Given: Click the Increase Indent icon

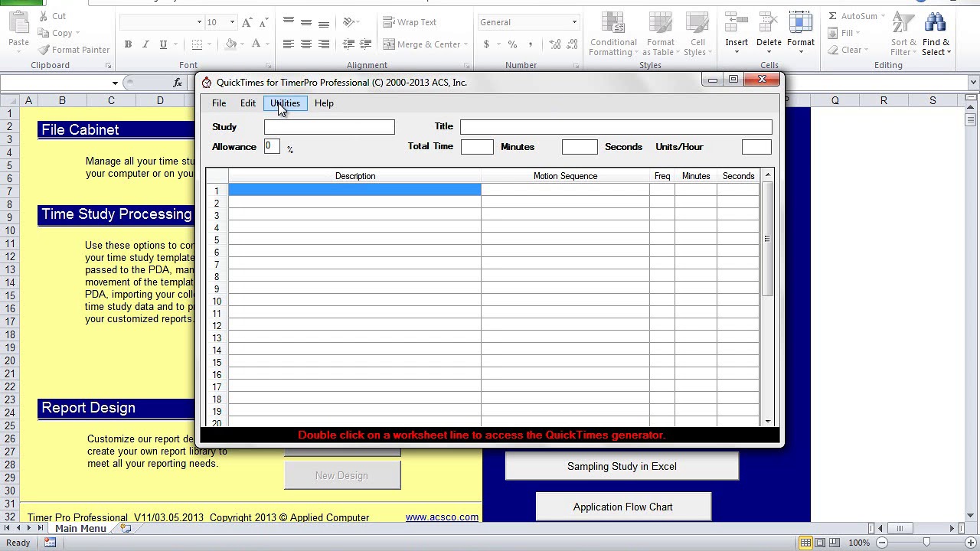Looking at the screenshot, I should pyautogui.click(x=366, y=44).
